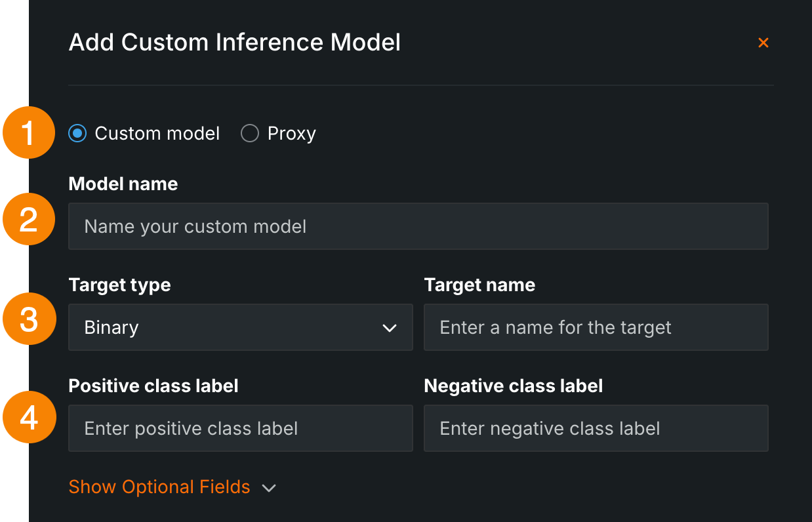Screen dimensions: 812x522
Task: Click chevron beside Show Optional Fields
Action: pos(269,488)
